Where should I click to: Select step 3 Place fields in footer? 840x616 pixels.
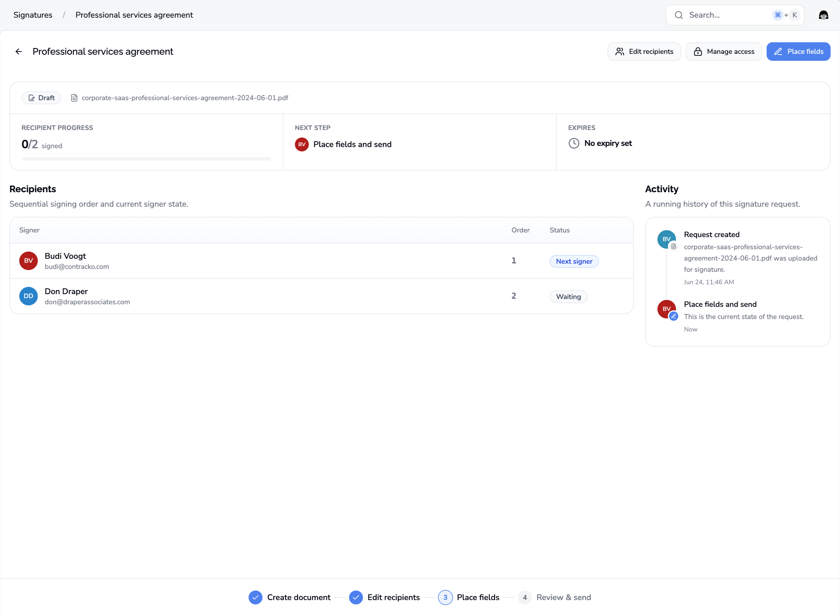[469, 597]
